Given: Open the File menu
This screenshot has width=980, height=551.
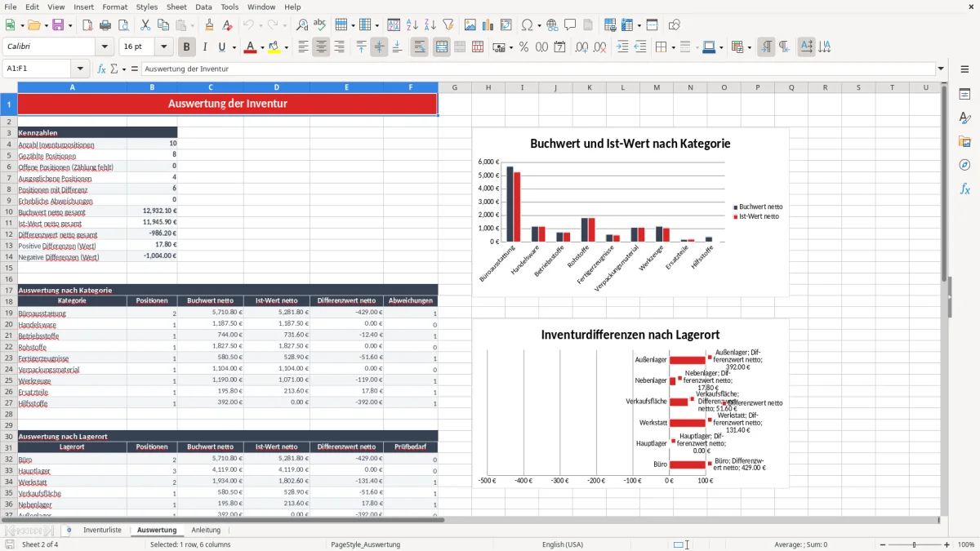Looking at the screenshot, I should pyautogui.click(x=10, y=7).
